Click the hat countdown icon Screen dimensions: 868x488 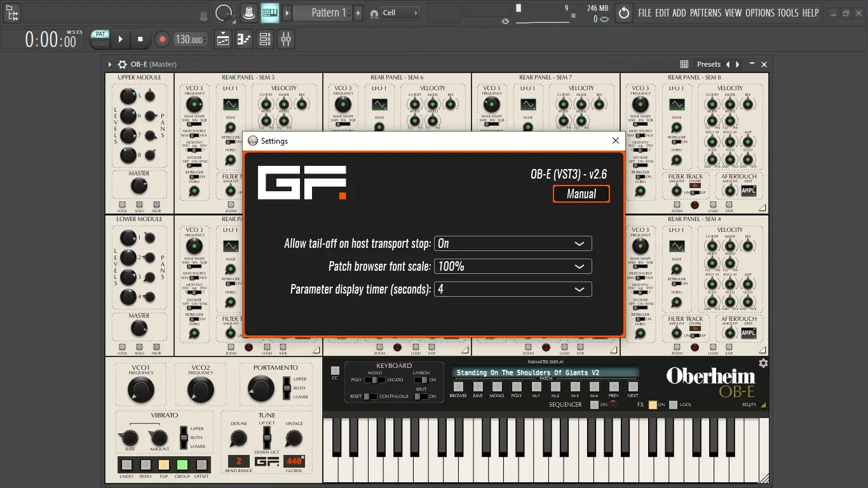tap(249, 13)
